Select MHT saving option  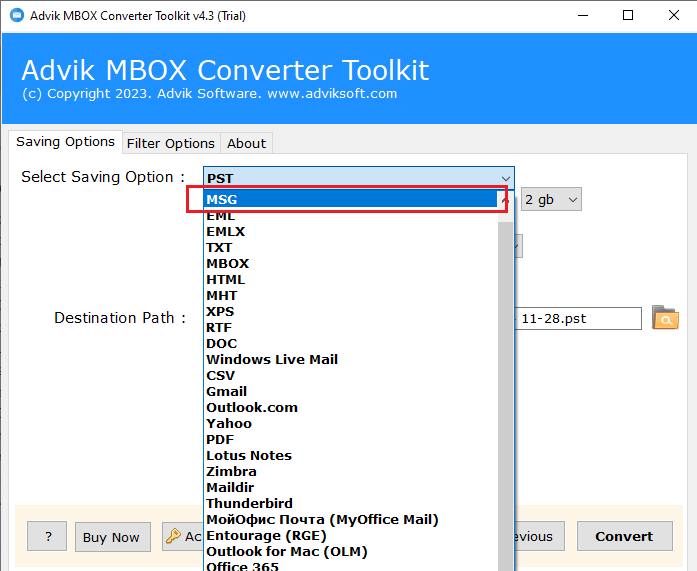[350, 295]
